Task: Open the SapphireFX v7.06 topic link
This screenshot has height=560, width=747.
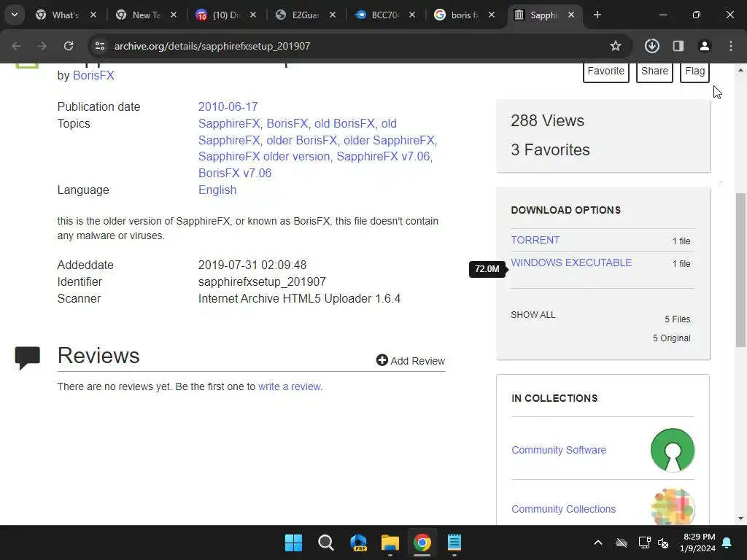Action: pos(383,156)
